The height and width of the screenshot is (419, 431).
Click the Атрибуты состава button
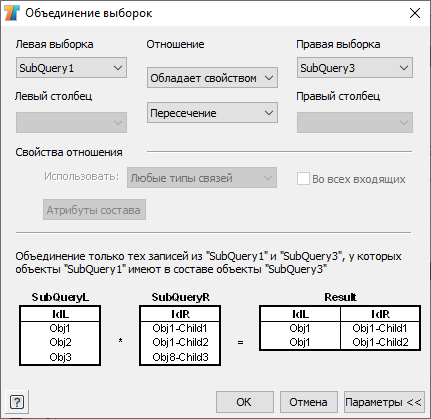(x=94, y=210)
